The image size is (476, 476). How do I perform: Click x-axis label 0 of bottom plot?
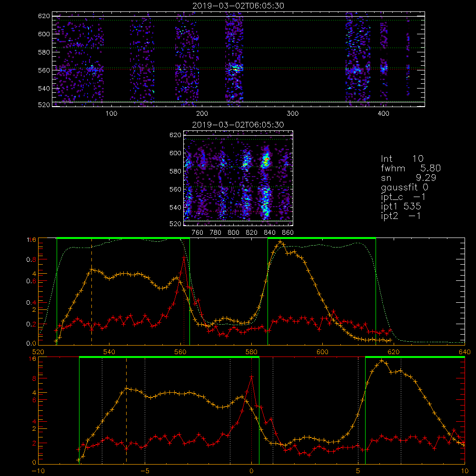[x=251, y=471]
